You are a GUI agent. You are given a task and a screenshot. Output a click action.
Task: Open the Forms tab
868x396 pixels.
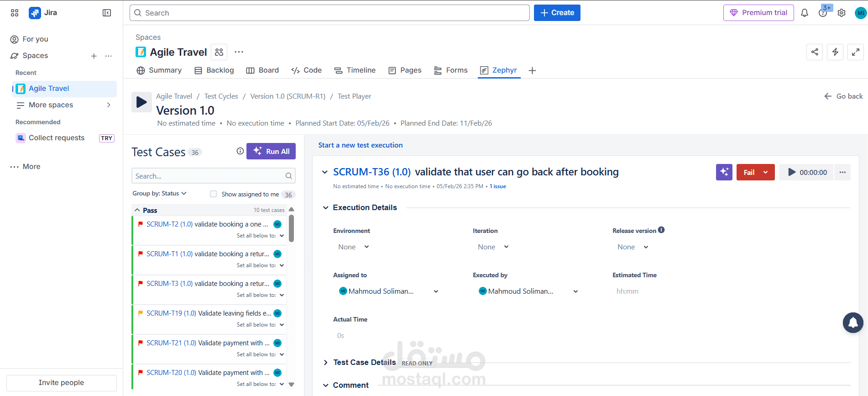[450, 70]
